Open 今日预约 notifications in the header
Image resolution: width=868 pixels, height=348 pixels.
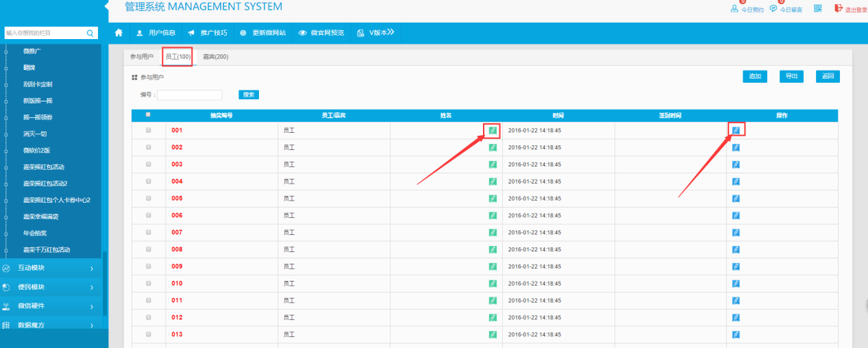click(x=747, y=9)
